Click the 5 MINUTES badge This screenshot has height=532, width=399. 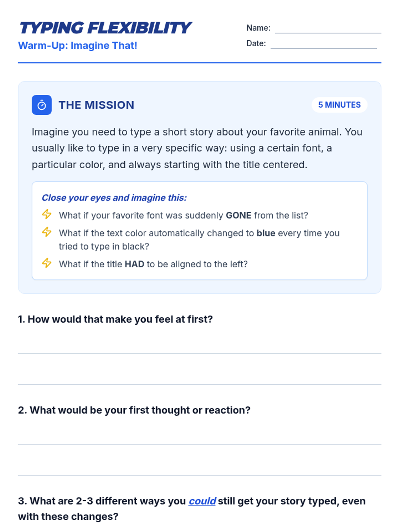click(x=339, y=105)
